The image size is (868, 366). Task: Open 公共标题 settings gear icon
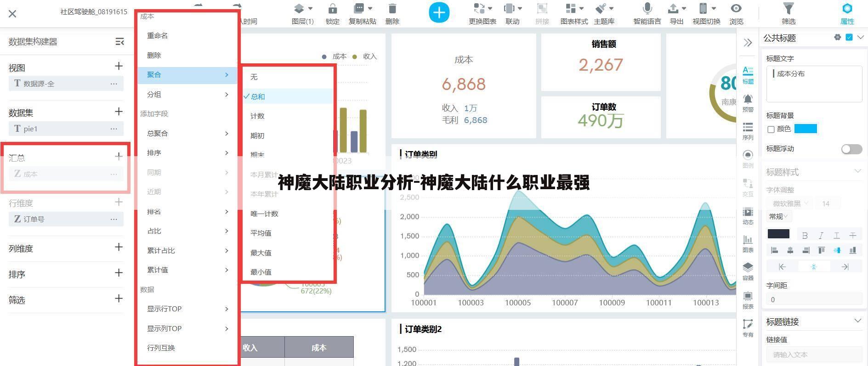click(837, 38)
